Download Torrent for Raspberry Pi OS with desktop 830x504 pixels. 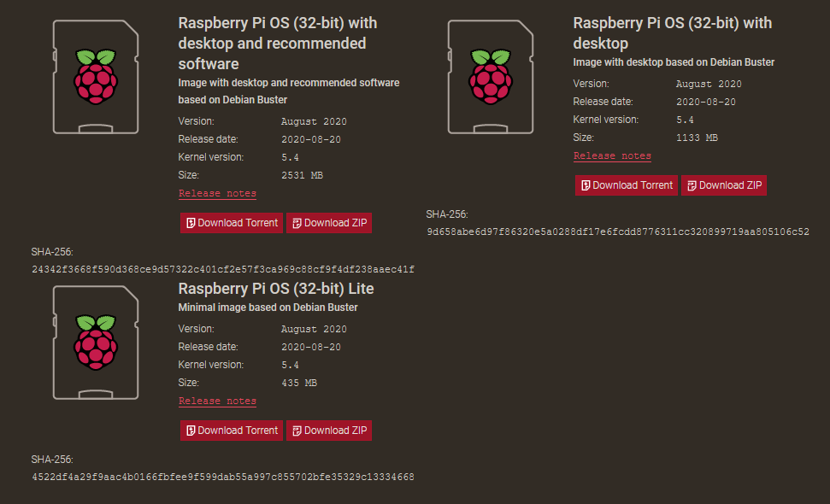(x=627, y=185)
